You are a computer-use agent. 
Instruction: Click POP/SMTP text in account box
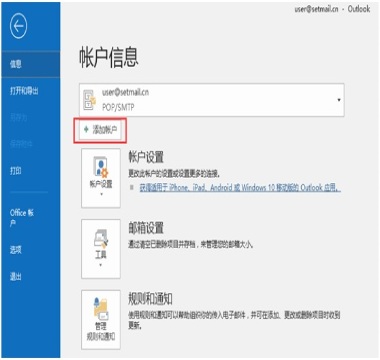pos(118,107)
